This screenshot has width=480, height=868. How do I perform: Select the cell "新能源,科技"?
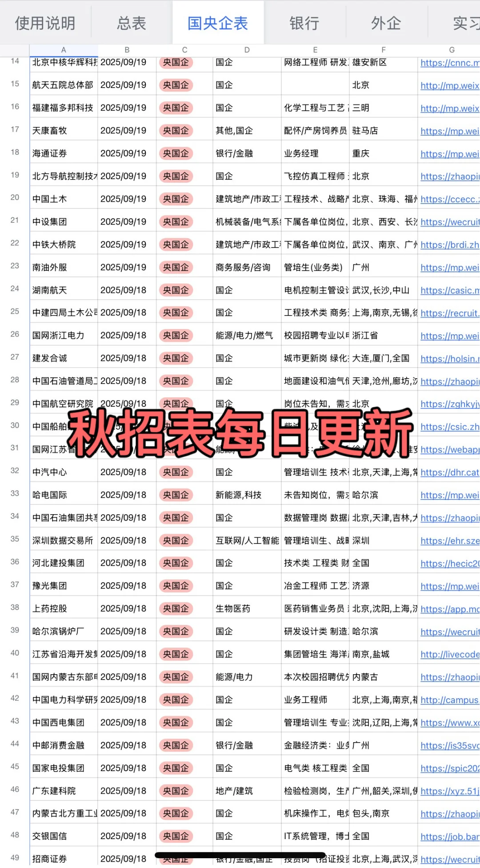point(247,495)
